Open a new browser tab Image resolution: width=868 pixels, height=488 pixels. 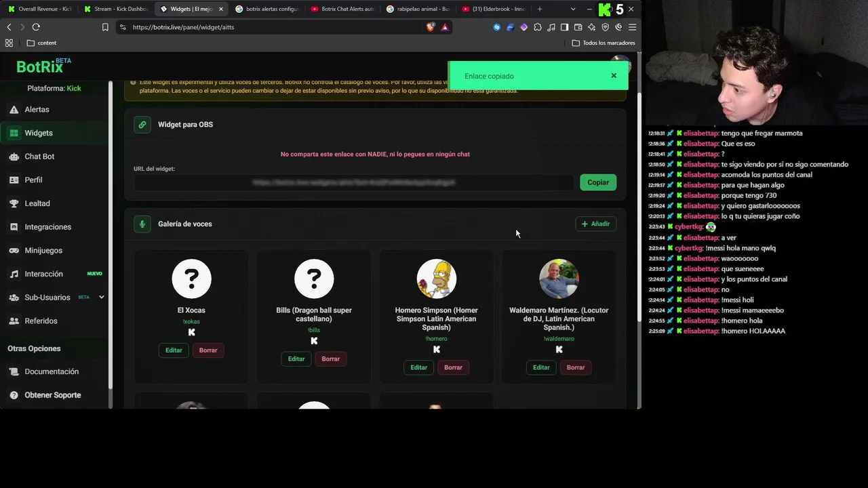point(540,9)
